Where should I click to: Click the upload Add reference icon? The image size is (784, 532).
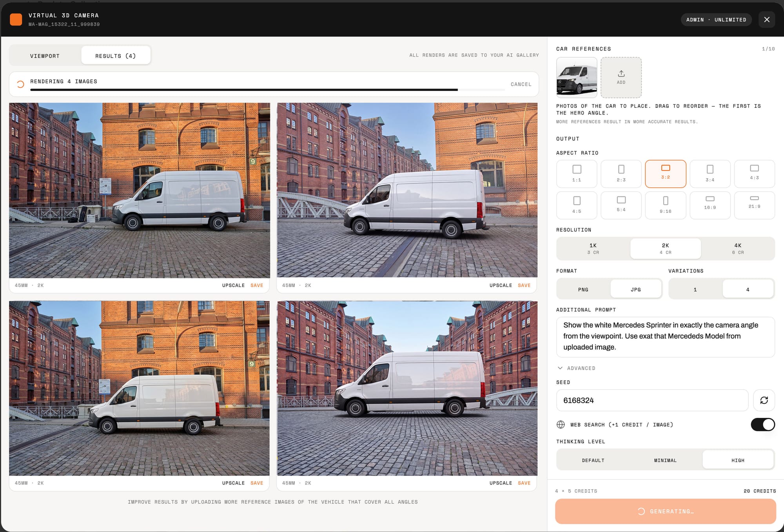coord(621,74)
